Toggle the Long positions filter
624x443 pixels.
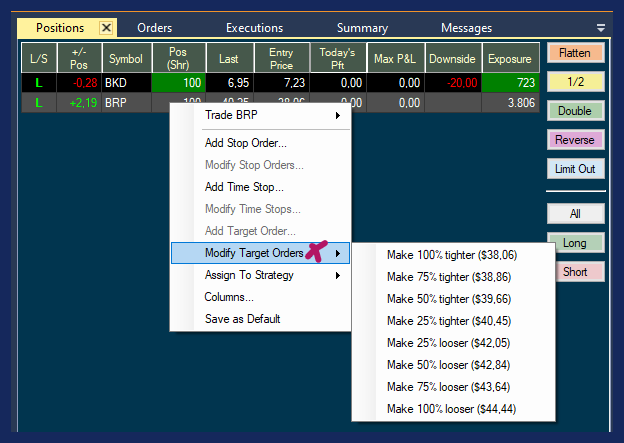click(x=575, y=243)
